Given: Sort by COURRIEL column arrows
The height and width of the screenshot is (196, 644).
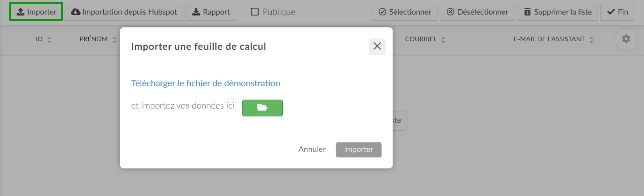Looking at the screenshot, I should click(443, 40).
